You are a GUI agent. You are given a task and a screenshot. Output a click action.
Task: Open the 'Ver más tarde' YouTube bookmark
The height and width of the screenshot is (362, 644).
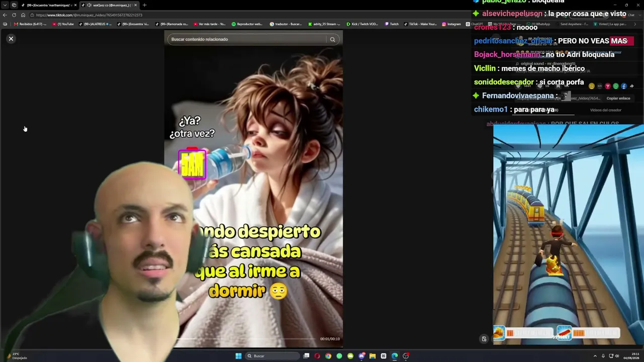tap(209, 24)
